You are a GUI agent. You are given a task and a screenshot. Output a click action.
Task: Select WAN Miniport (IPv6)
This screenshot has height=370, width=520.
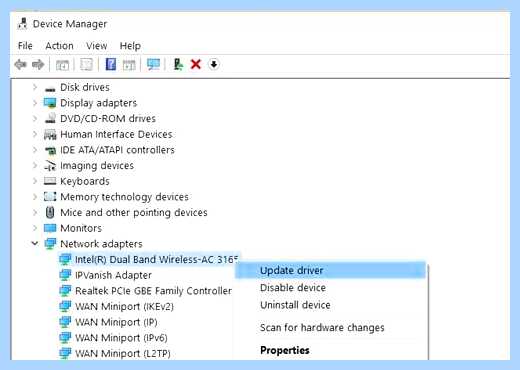[121, 338]
